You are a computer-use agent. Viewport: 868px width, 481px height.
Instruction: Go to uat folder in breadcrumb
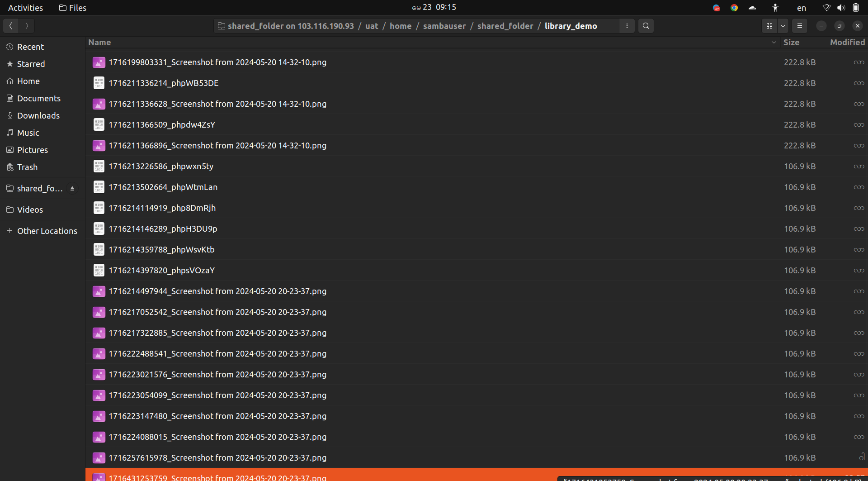371,26
